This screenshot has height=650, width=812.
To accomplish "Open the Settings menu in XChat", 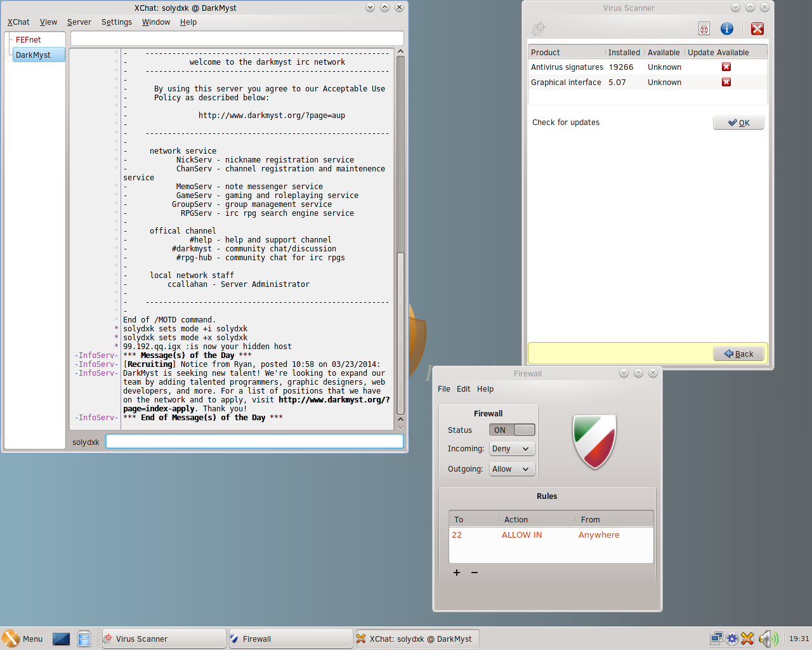I will pyautogui.click(x=117, y=22).
